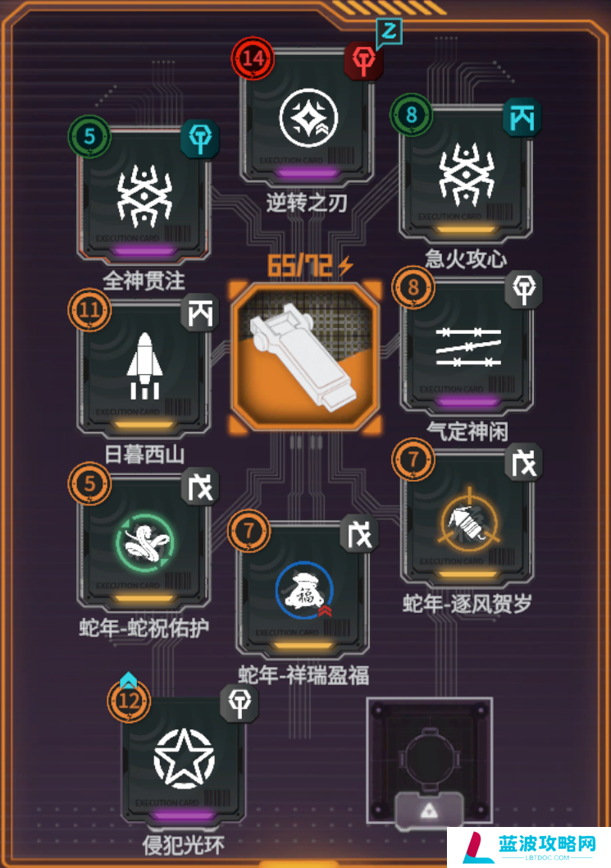
Task: Select the 气定神闲 barbed wire card
Action: tap(467, 346)
